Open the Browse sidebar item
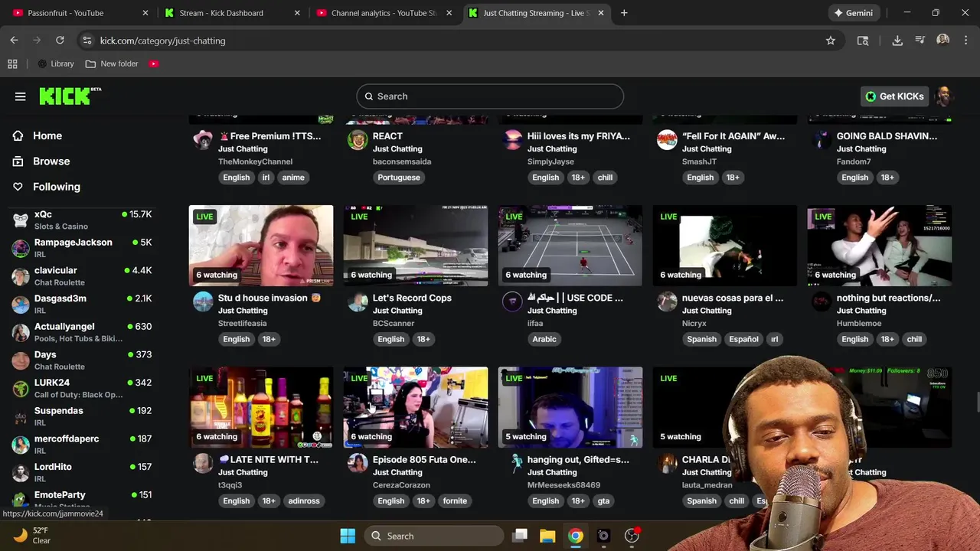The height and width of the screenshot is (551, 980). 51,161
